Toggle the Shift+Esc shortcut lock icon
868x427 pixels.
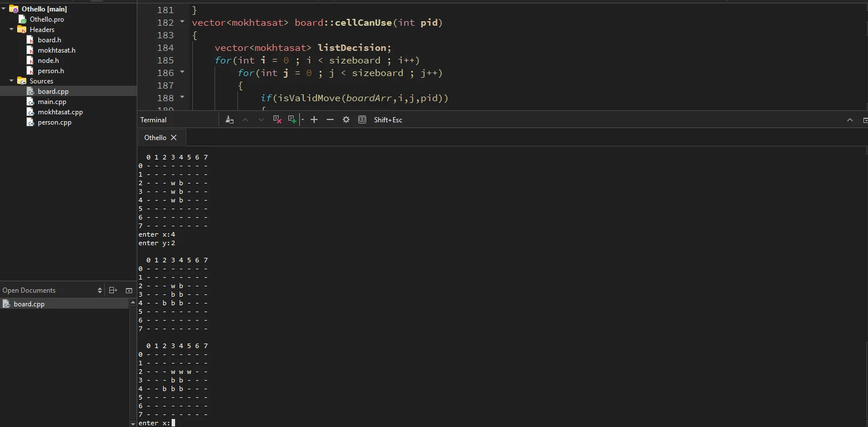click(x=362, y=119)
